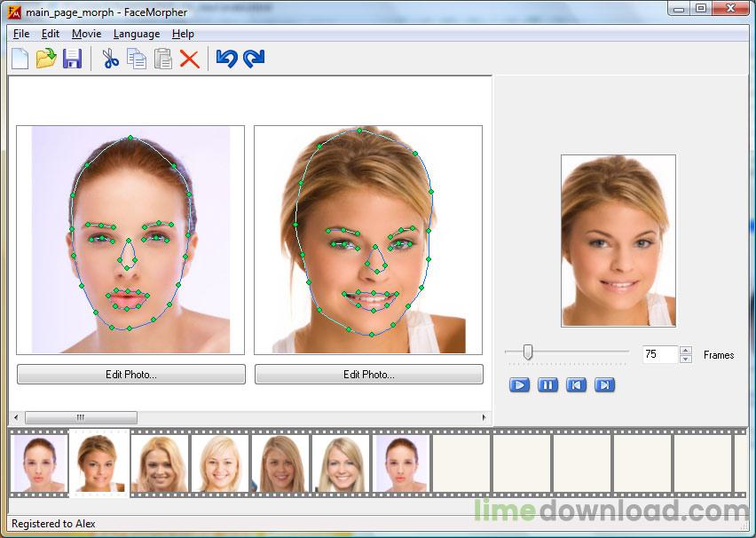Open the Movie menu
Image resolution: width=756 pixels, height=538 pixels.
click(x=86, y=34)
